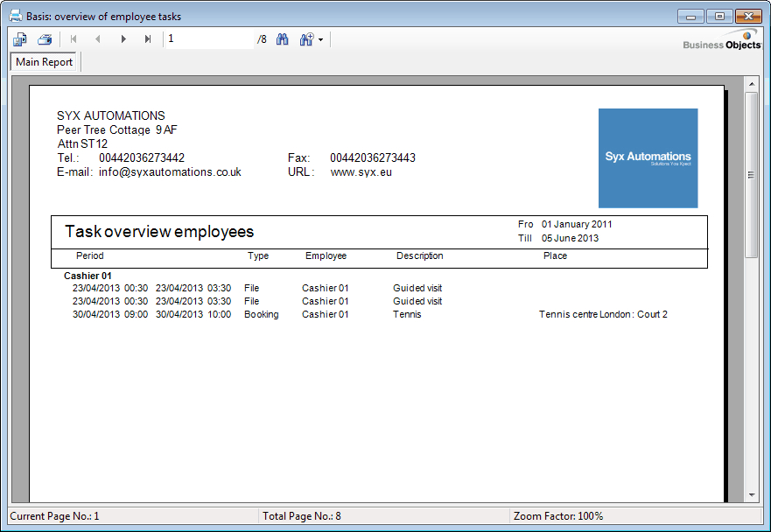Maximize the report viewer window

(x=720, y=17)
